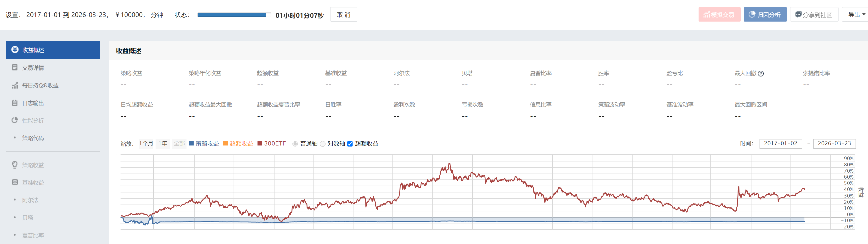This screenshot has width=868, height=244.
Task: Click the 归因分析 button
Action: coord(765,15)
